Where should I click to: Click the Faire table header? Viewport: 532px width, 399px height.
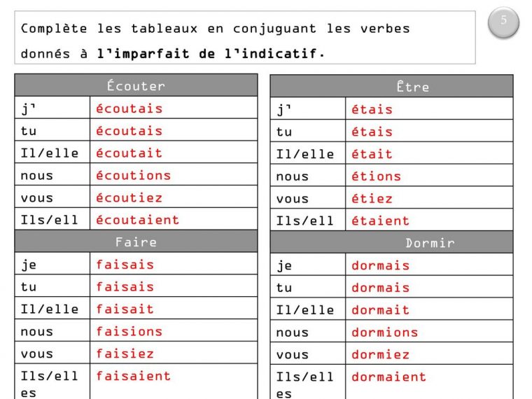click(136, 242)
